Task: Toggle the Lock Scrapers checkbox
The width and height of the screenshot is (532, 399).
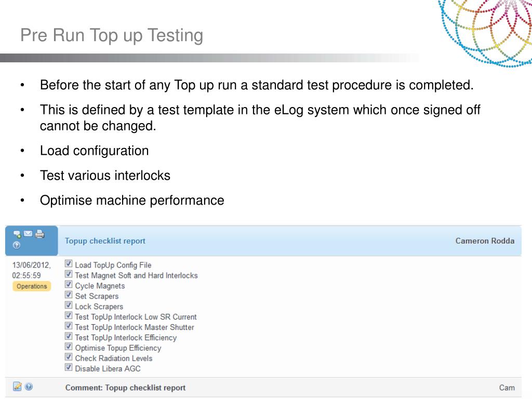Action: [69, 305]
